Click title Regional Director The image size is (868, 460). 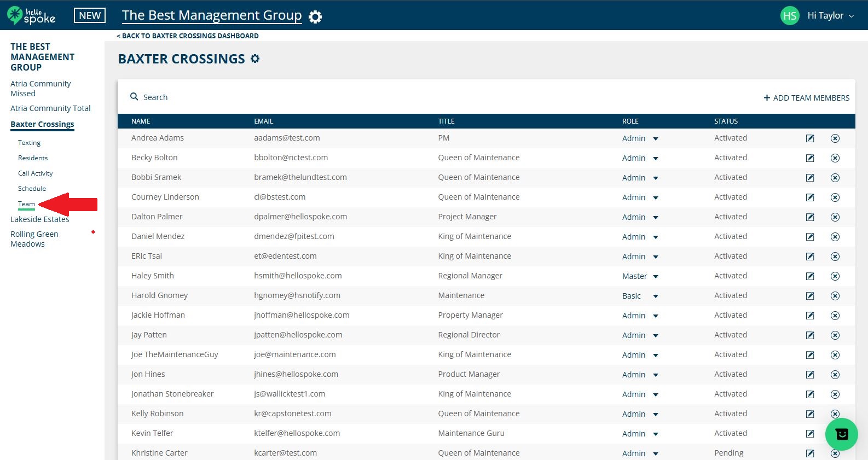click(x=468, y=335)
